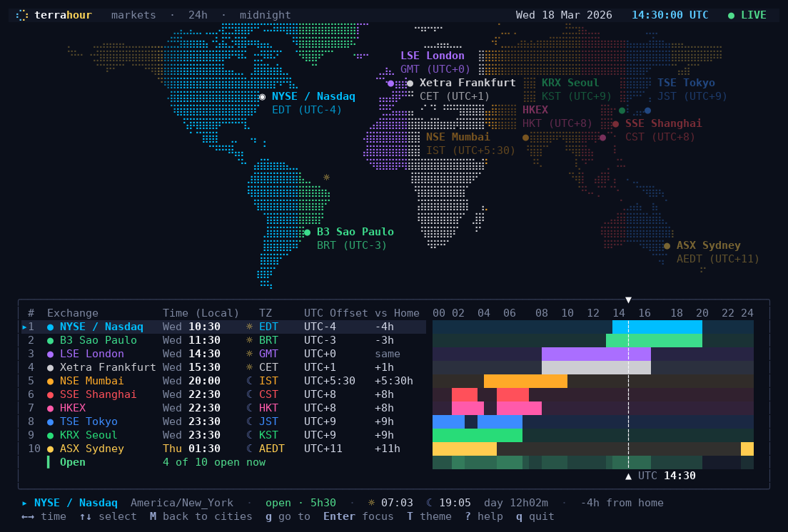Viewport: 788px width, 532px height.
Task: Select the TSE Tokyo table row
Action: [223, 422]
